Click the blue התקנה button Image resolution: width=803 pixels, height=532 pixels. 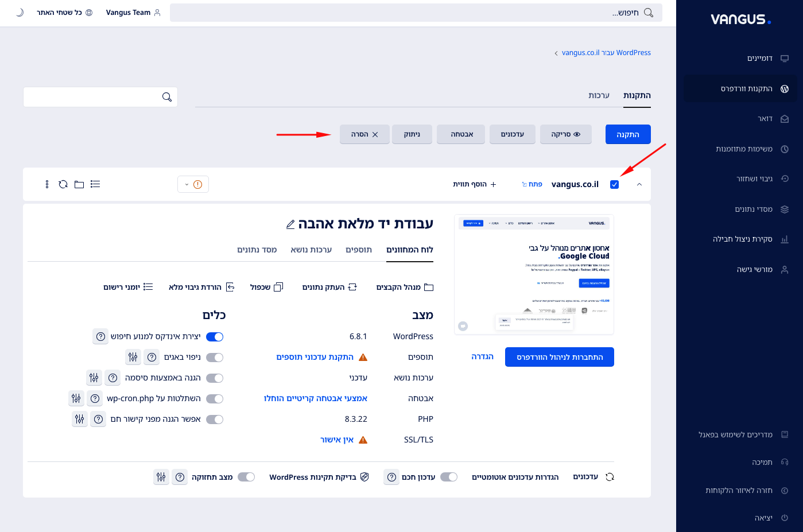[628, 134]
